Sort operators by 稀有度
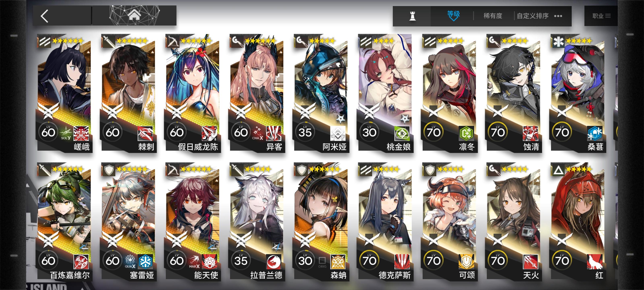The image size is (644, 290). pyautogui.click(x=492, y=16)
